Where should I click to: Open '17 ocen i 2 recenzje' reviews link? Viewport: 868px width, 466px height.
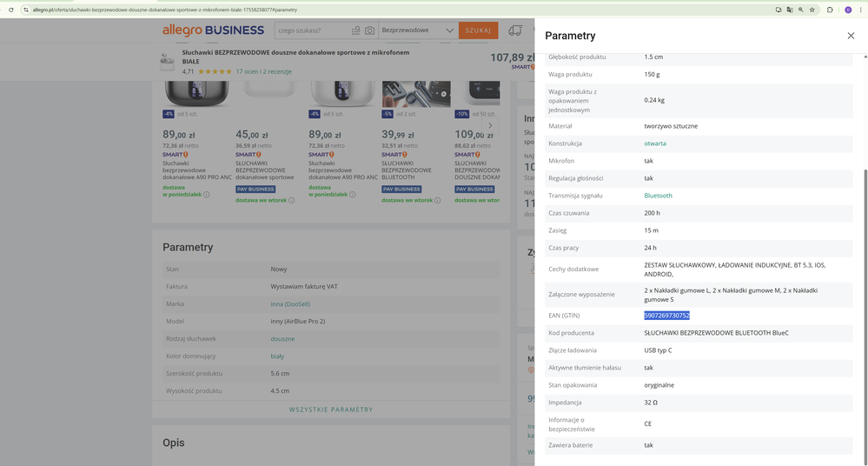(263, 71)
